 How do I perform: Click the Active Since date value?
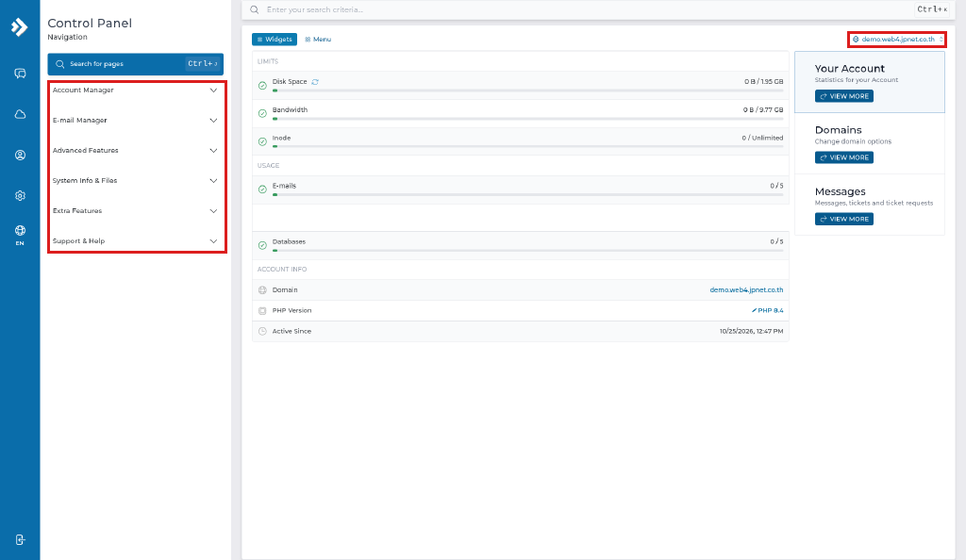[x=751, y=331]
